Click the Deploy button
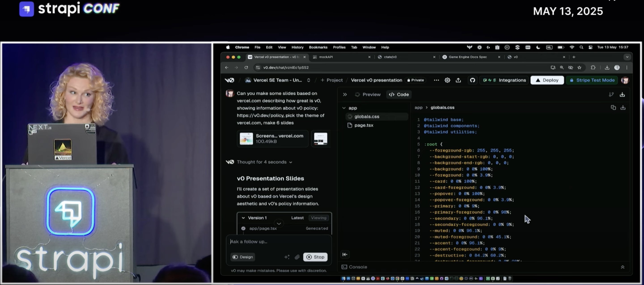 point(547,80)
